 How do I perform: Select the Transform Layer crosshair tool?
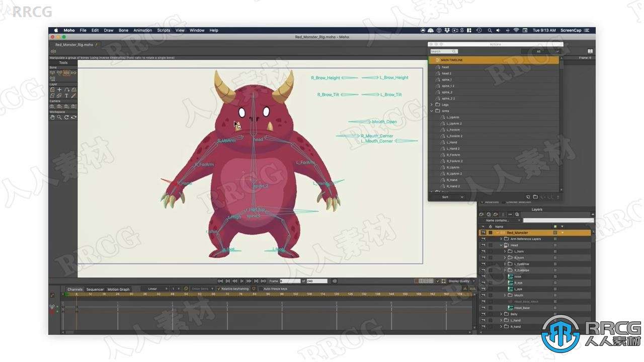pyautogui.click(x=59, y=89)
